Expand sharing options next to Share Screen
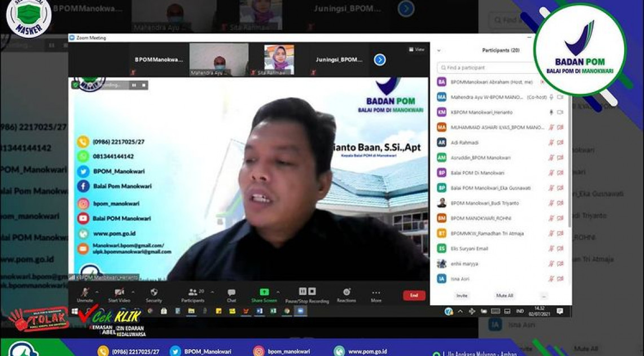Screen dimensions: 644x356 (x=278, y=292)
